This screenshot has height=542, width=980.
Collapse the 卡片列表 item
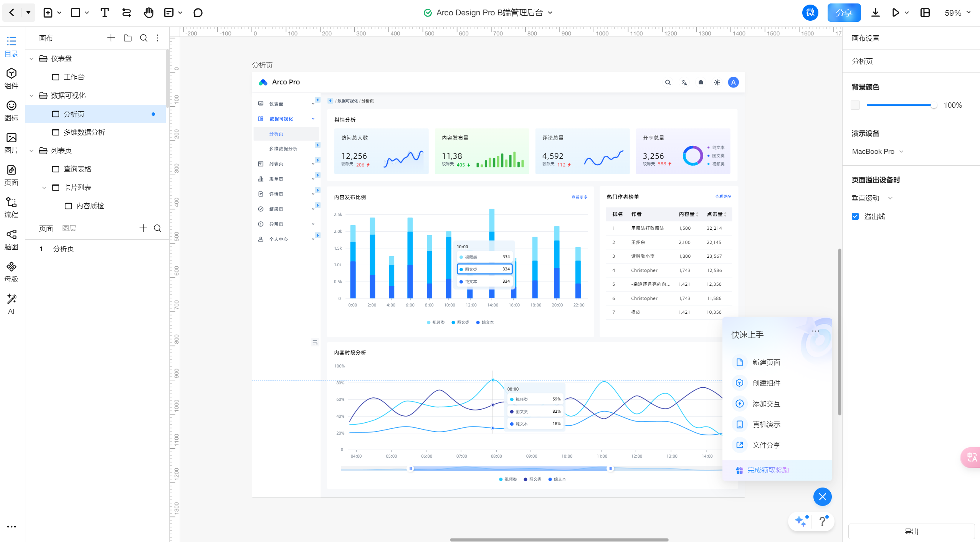coord(44,188)
